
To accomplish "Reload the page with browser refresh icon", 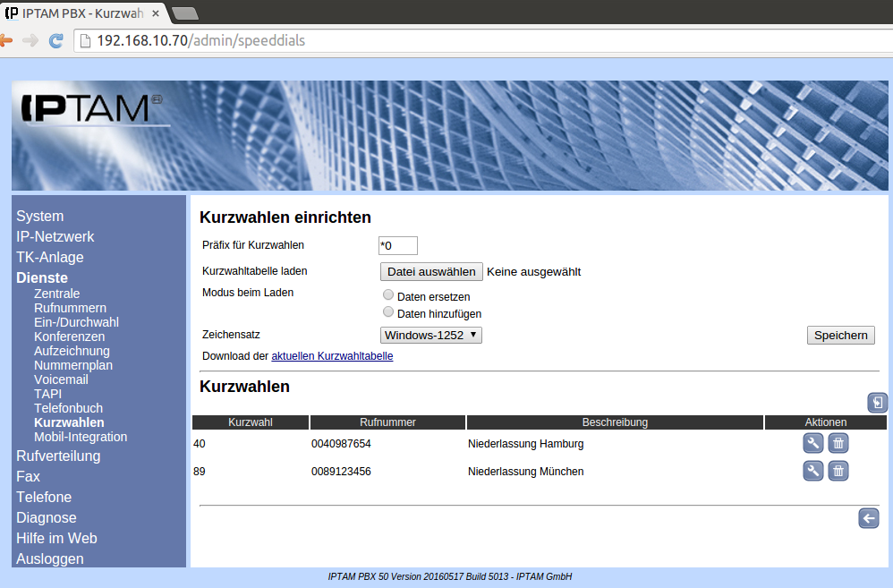I will pyautogui.click(x=55, y=40).
